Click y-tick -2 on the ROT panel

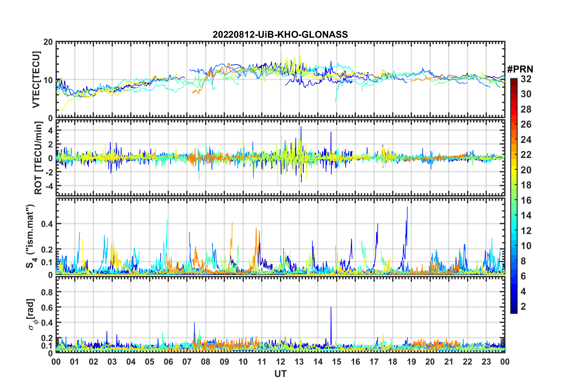click(x=49, y=172)
